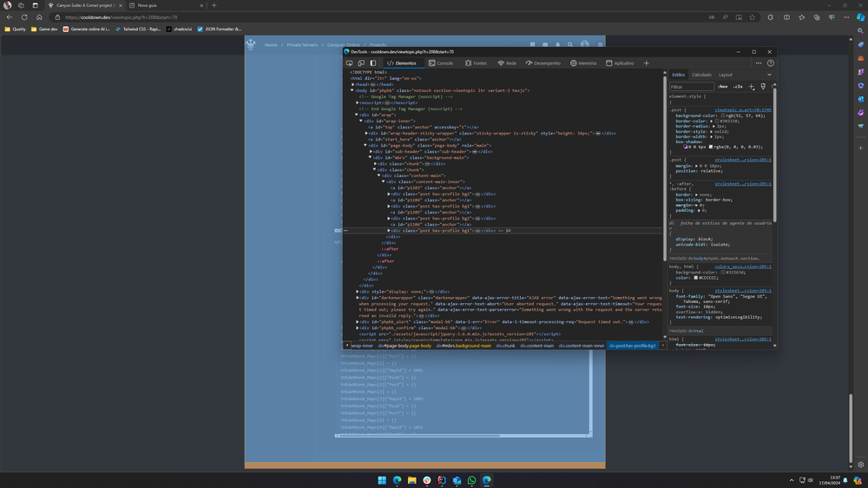Toggle the .cls class editor

click(x=738, y=87)
